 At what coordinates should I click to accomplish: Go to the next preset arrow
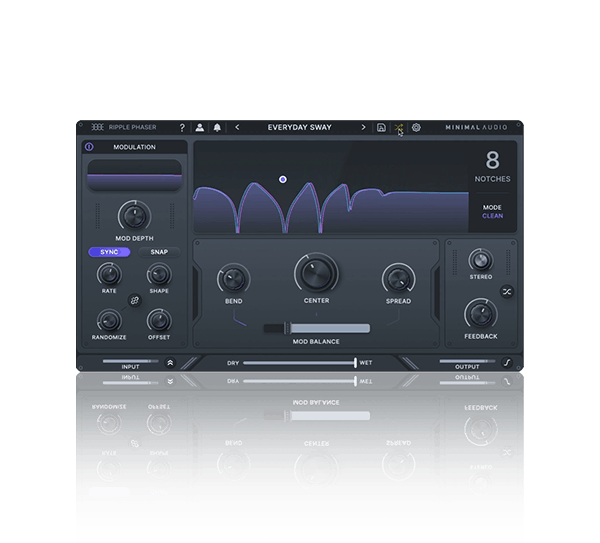[x=363, y=128]
